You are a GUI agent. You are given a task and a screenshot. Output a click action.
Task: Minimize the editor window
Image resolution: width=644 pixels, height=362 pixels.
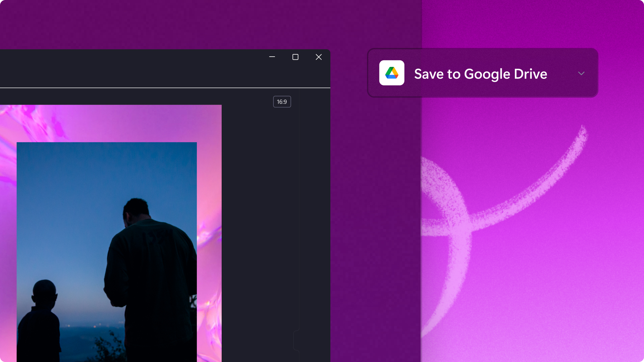tap(272, 57)
